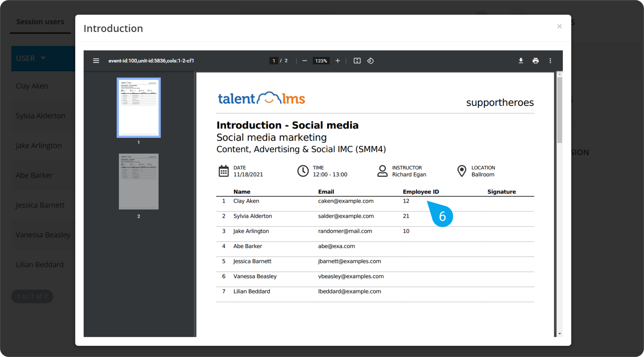
Task: Open the PDF more actions menu
Action: tap(550, 60)
